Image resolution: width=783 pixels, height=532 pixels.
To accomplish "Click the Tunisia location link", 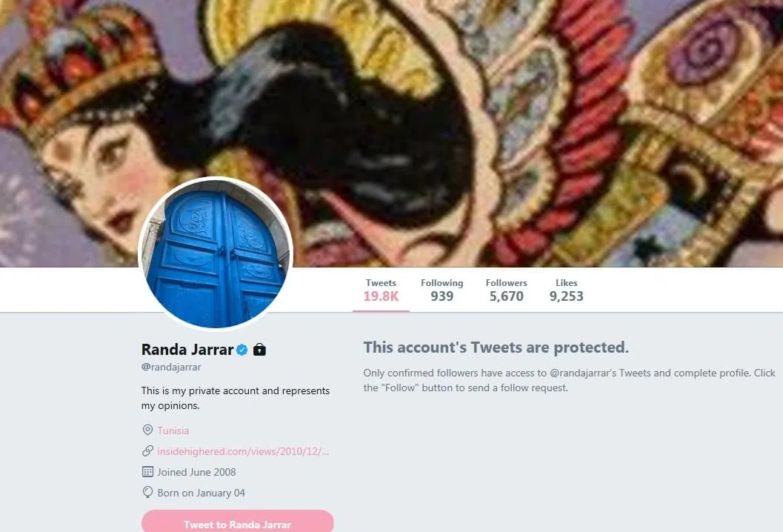I will pos(173,430).
